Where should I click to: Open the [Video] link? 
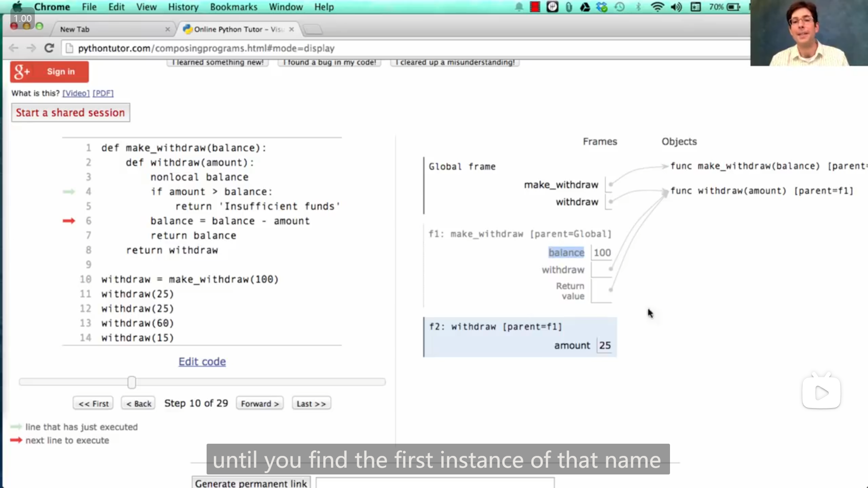tap(76, 93)
